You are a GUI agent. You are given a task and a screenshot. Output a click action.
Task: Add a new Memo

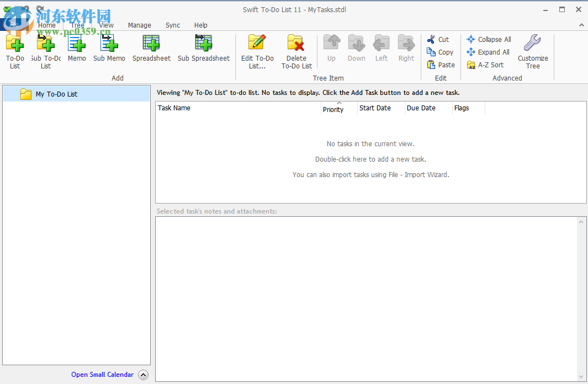coord(77,48)
